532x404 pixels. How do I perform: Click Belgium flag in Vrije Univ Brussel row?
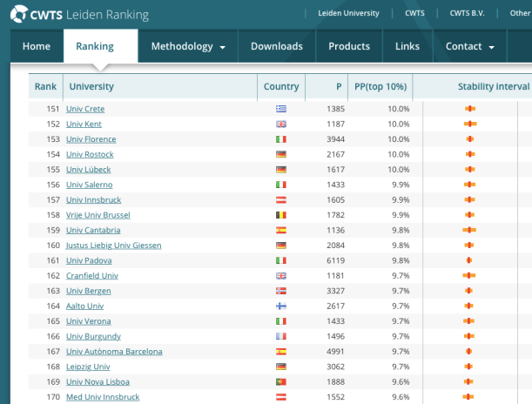(x=280, y=215)
